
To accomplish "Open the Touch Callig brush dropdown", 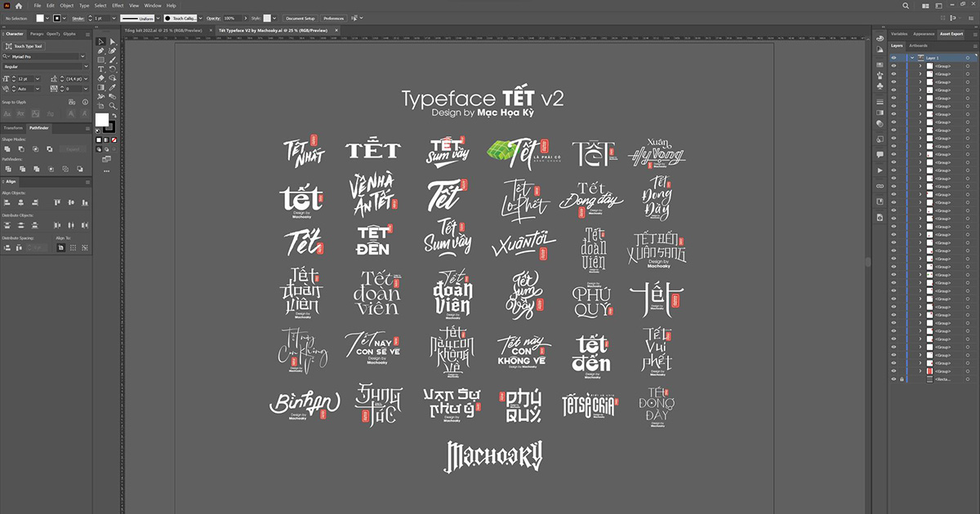I will tap(200, 18).
